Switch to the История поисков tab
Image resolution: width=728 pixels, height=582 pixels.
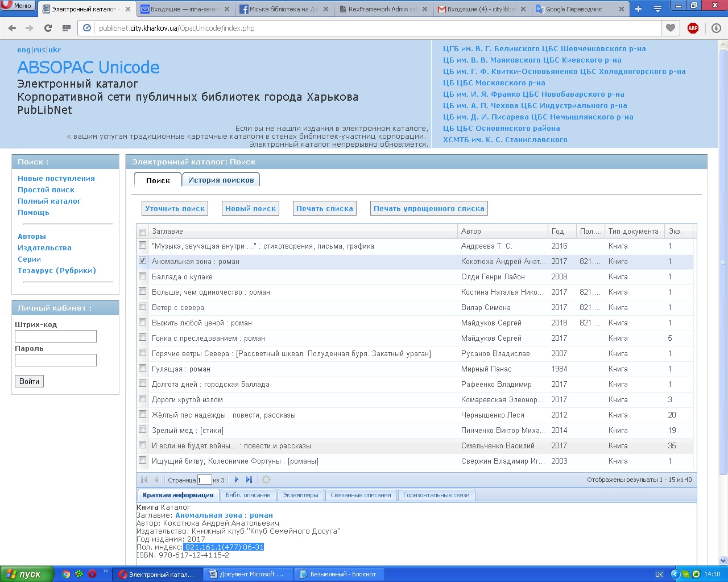click(x=221, y=180)
